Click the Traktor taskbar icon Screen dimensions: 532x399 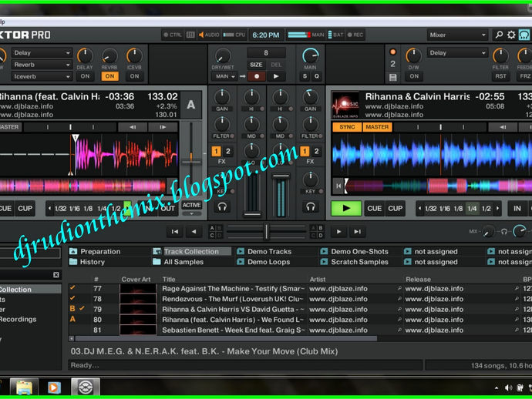pyautogui.click(x=86, y=387)
